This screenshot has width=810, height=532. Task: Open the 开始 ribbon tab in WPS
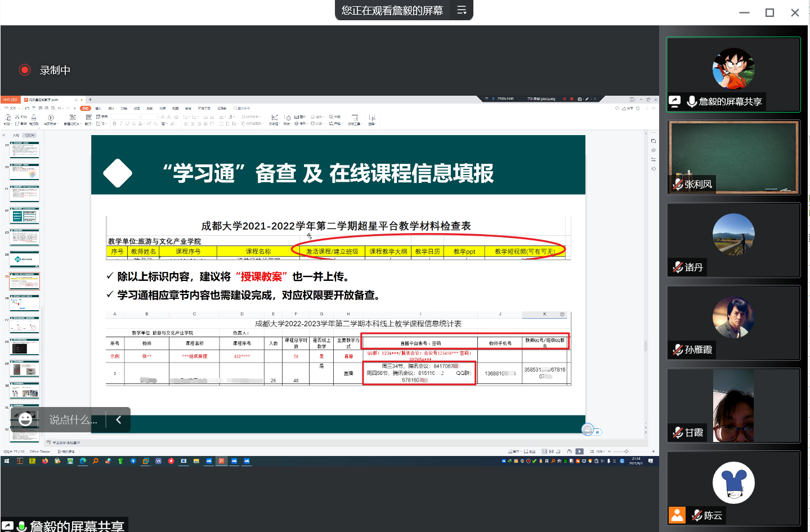[85, 108]
